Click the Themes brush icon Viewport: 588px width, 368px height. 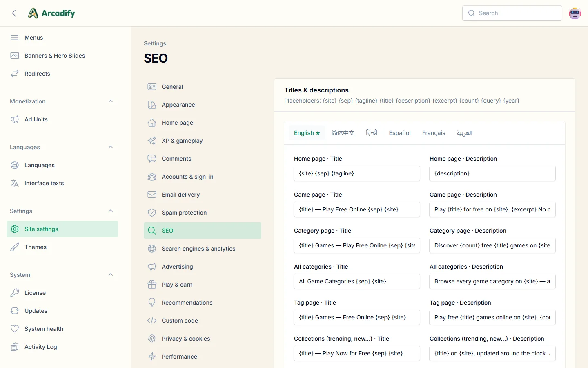click(x=15, y=247)
